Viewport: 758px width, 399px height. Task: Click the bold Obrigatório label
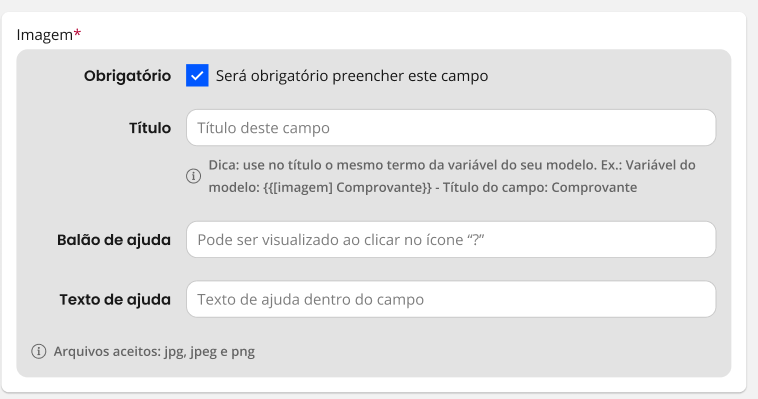[127, 76]
